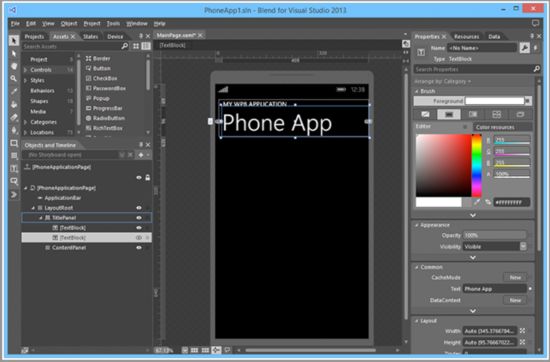Click the Search Assets field
Viewport: 550px width, 362px height.
point(71,46)
